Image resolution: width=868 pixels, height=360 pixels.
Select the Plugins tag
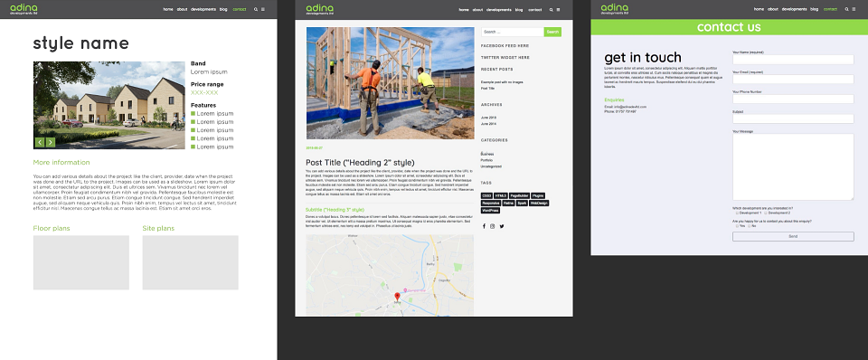point(538,196)
